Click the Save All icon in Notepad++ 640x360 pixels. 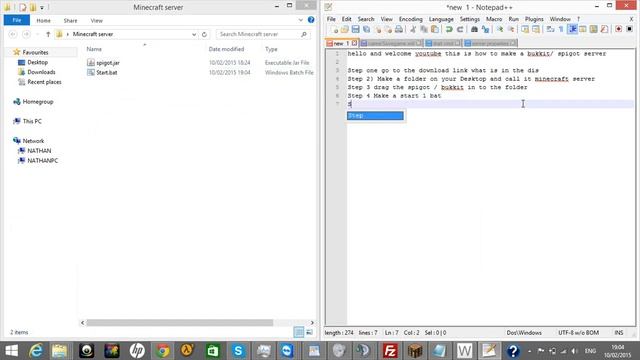pos(367,29)
